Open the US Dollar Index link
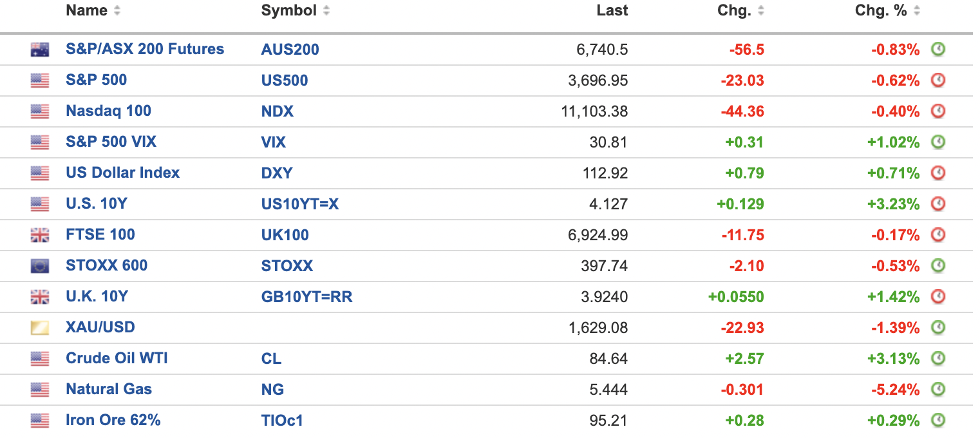This screenshot has width=980, height=438. [122, 173]
